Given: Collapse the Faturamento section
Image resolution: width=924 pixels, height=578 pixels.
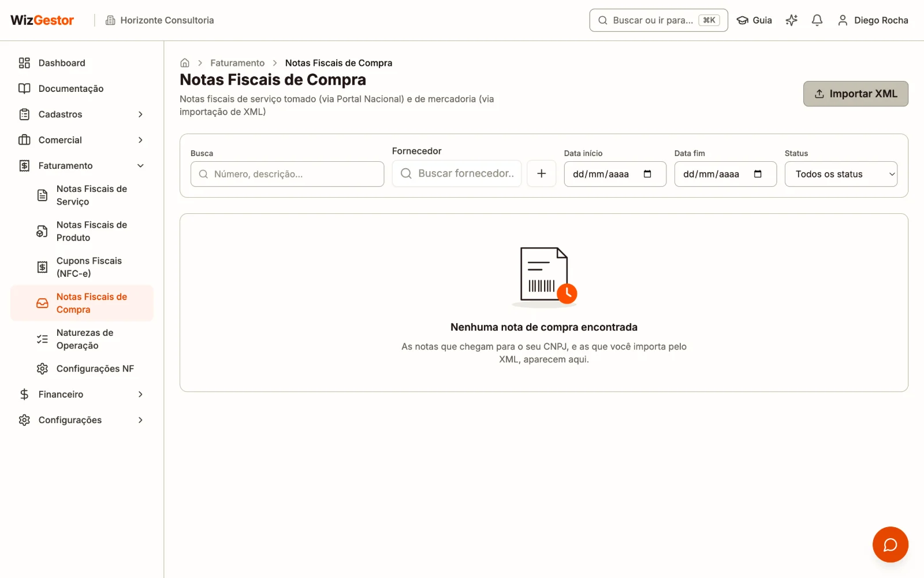Looking at the screenshot, I should [82, 166].
